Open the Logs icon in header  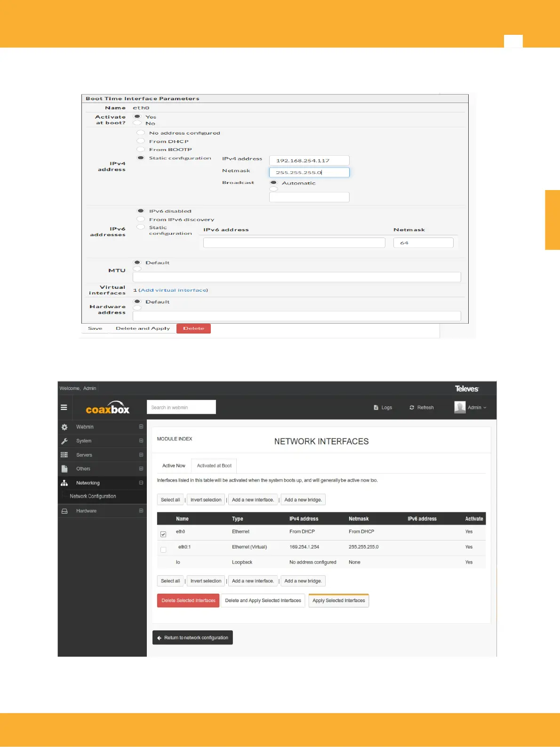376,408
